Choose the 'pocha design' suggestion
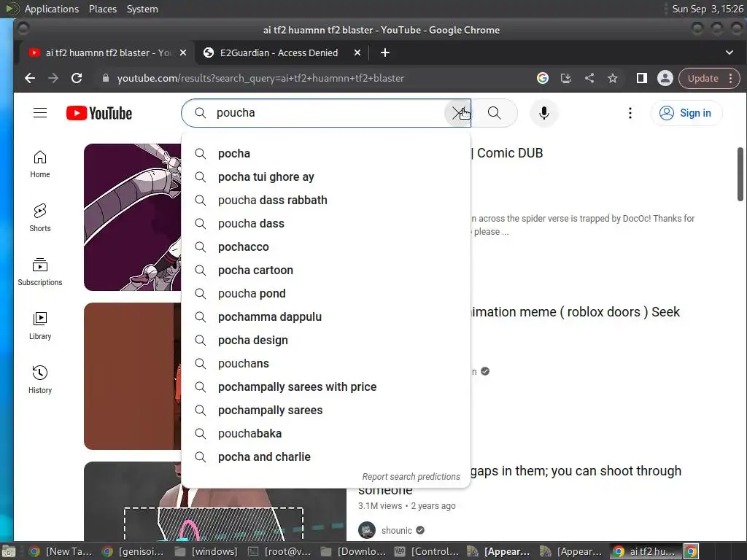The height and width of the screenshot is (560, 747). pos(326,340)
